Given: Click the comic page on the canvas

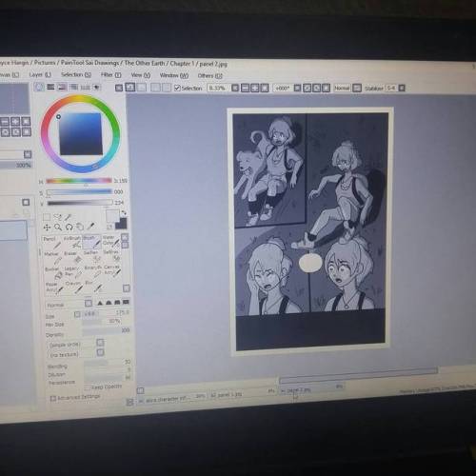Looking at the screenshot, I should point(310,230).
